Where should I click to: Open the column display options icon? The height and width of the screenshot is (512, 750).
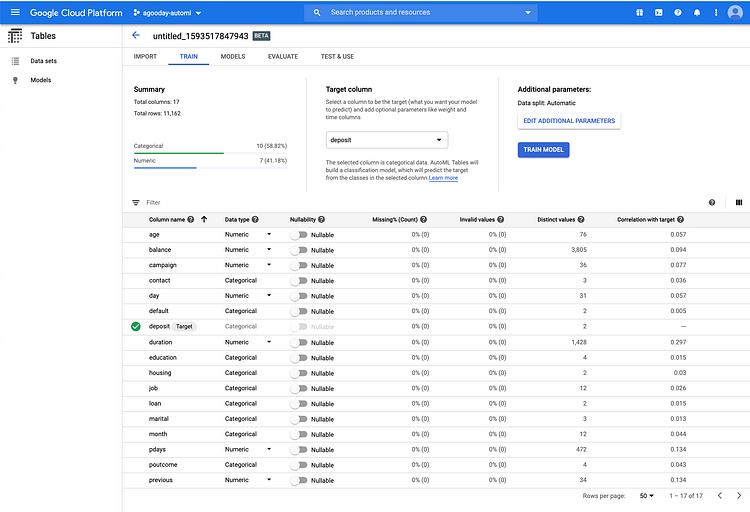(739, 202)
